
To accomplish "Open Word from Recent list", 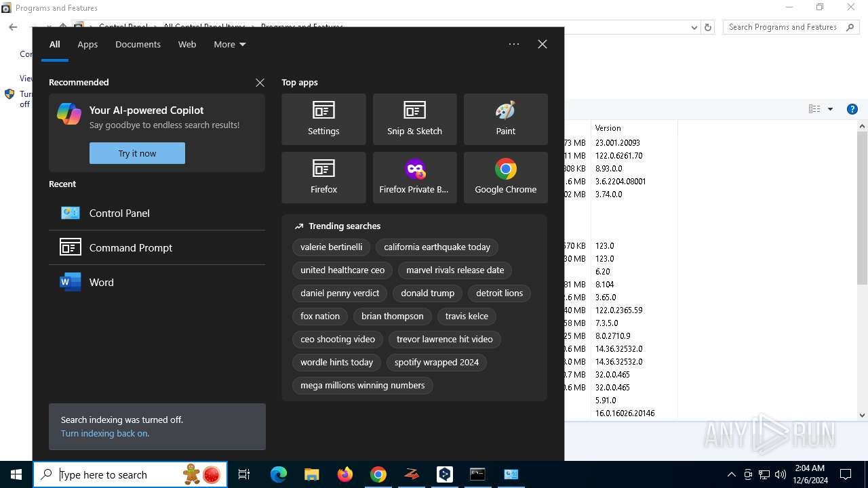I will point(157,282).
